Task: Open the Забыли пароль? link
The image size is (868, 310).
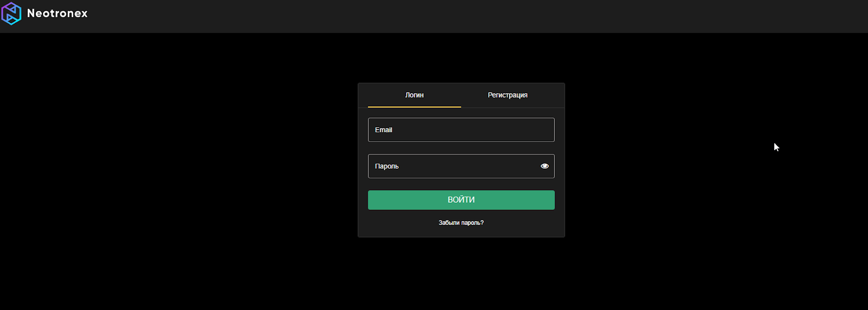Action: [461, 223]
